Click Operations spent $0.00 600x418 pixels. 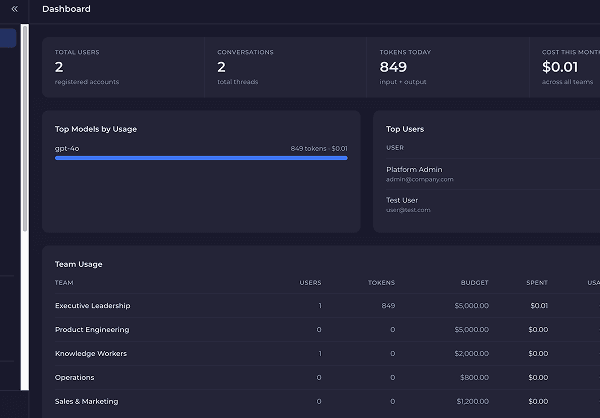click(538, 377)
